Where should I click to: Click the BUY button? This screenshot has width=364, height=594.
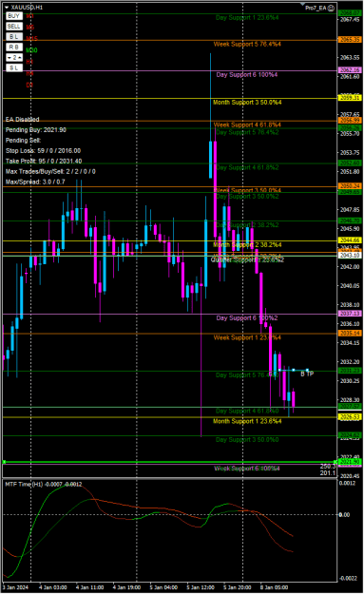[14, 16]
